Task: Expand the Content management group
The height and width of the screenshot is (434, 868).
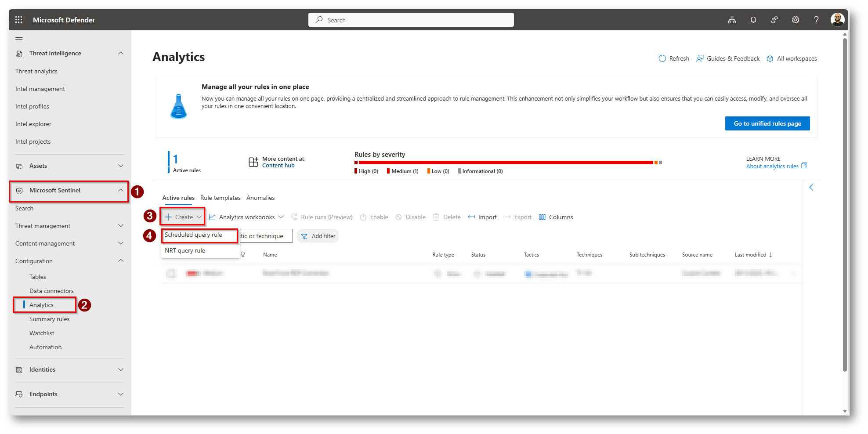Action: 121,243
